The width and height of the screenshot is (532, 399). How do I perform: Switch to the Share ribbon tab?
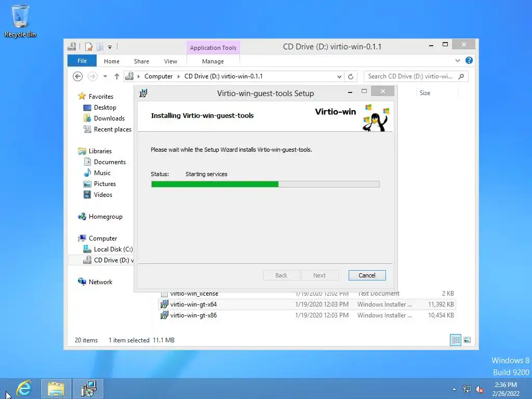(141, 61)
